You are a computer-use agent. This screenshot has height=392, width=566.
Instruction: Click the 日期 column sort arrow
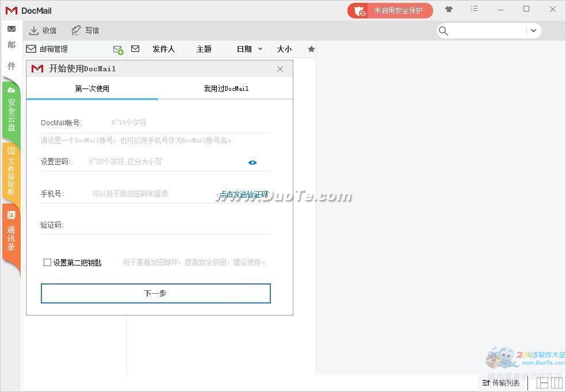[x=260, y=49]
